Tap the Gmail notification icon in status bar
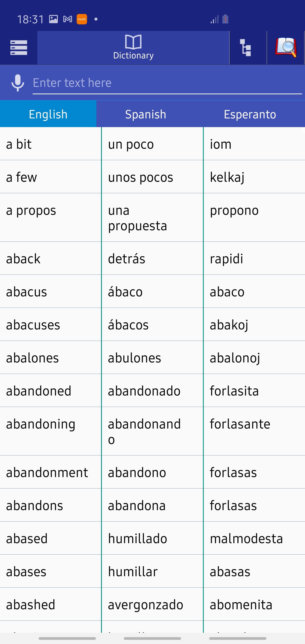Viewport: 305px width, 644px height. (x=68, y=19)
